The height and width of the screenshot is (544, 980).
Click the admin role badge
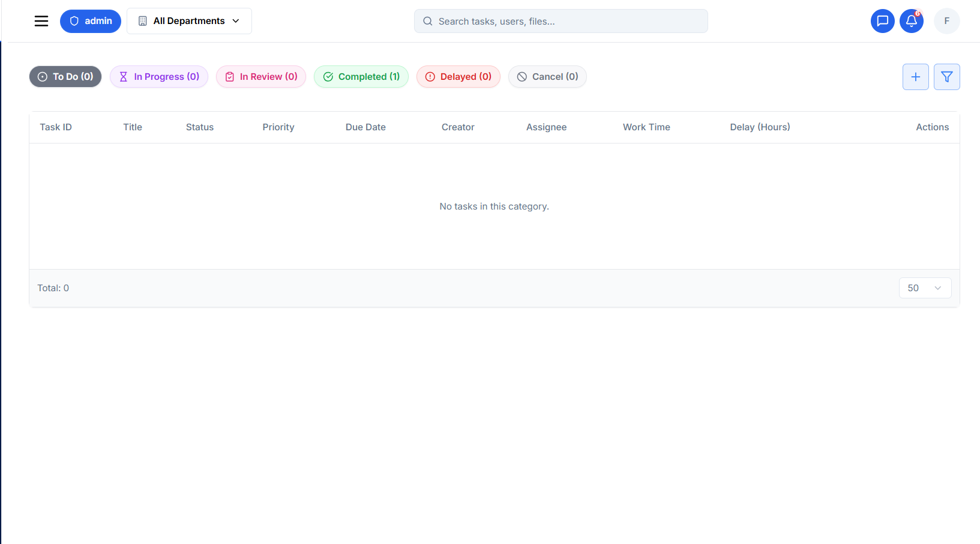tap(91, 21)
